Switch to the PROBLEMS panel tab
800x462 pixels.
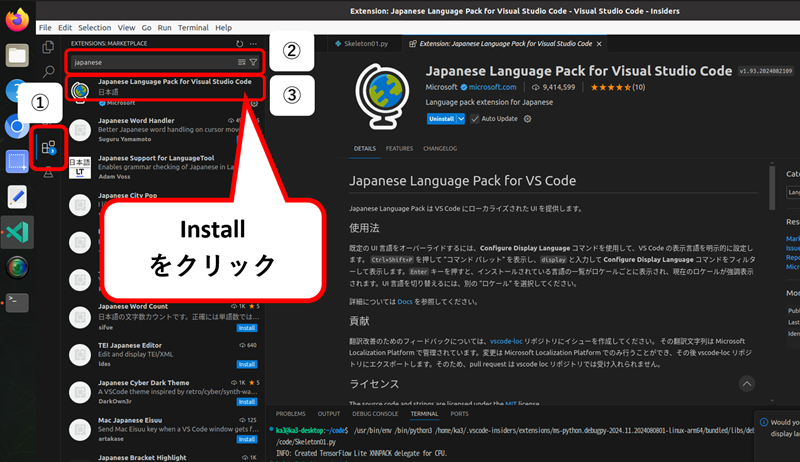[290, 414]
